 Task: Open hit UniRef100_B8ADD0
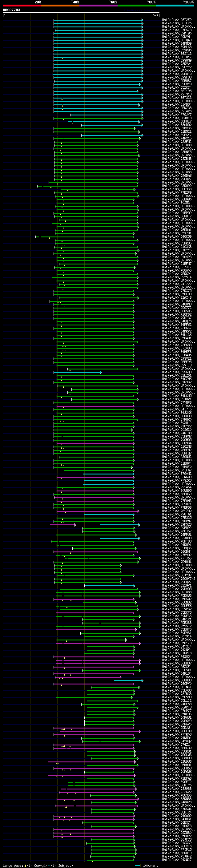pyautogui.click(x=177, y=125)
